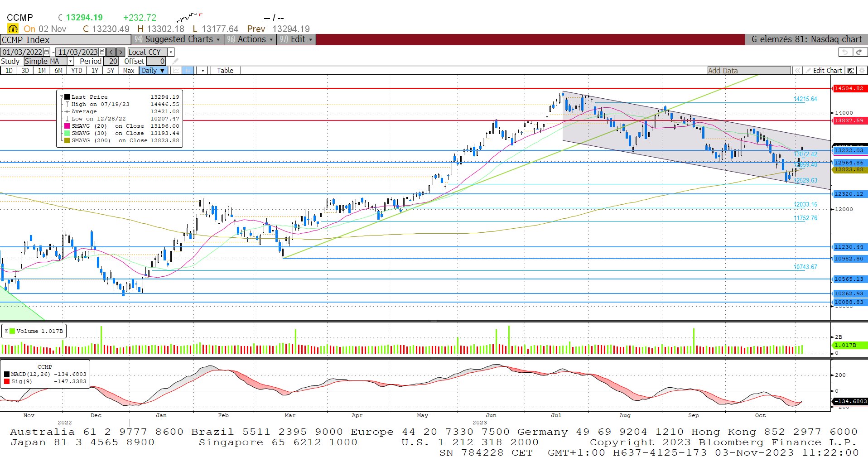Click the start date field 01/03/2022
This screenshot has height=476, width=868.
pyautogui.click(x=22, y=52)
